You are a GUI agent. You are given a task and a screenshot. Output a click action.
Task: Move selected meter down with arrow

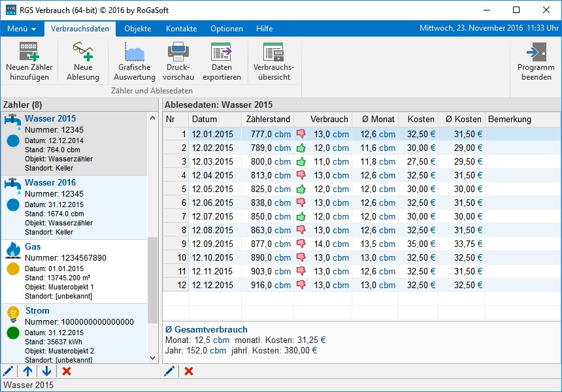pos(46,371)
